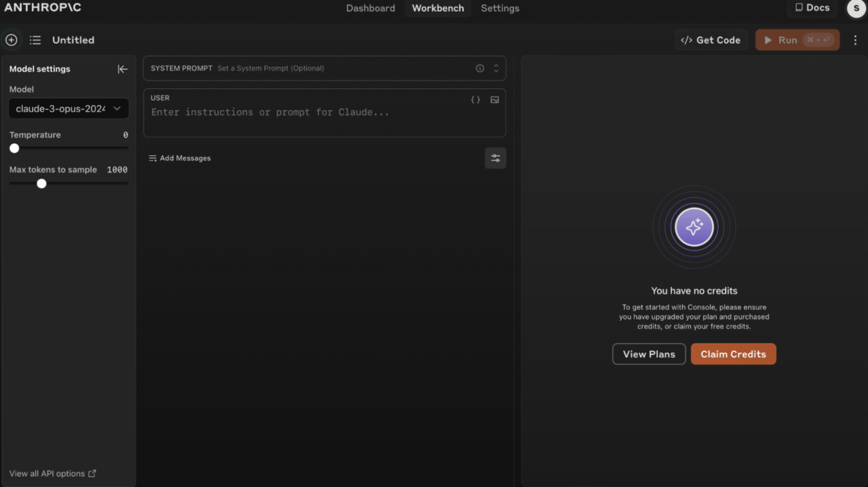This screenshot has width=868, height=487.
Task: Open the prompts list icon
Action: [x=35, y=40]
